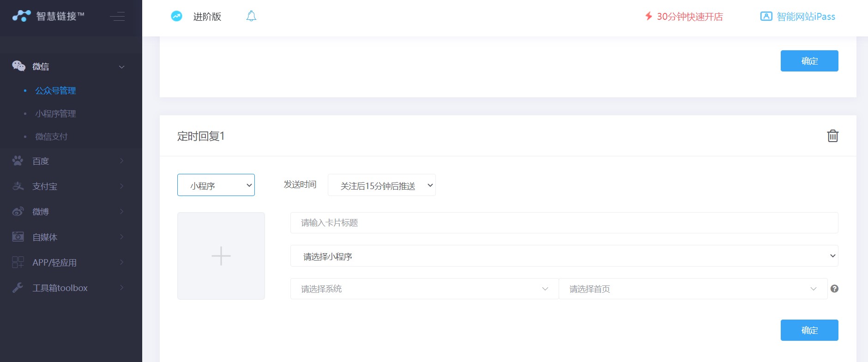Screen dimensions: 868x362
Task: Click the 微信 sidebar menu label
Action: 41,66
